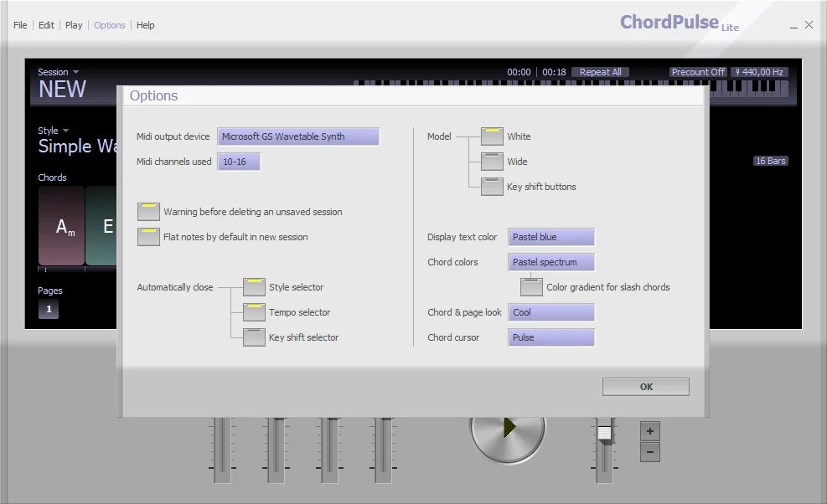This screenshot has height=504, width=827.
Task: Toggle auto-close Tempo selector checkbox
Action: pyautogui.click(x=254, y=312)
